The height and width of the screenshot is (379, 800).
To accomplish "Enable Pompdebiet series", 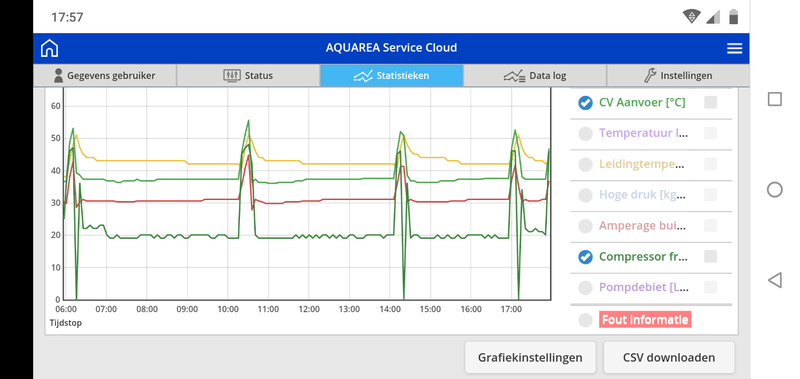I will coord(585,288).
